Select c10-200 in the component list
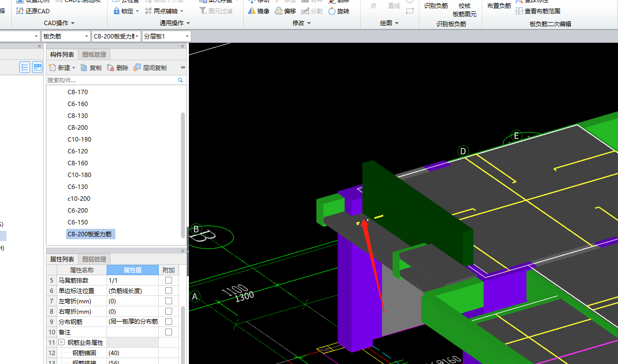 [x=79, y=199]
